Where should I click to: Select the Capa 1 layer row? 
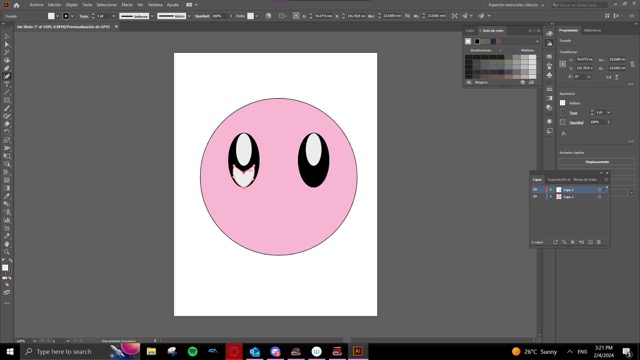point(570,197)
